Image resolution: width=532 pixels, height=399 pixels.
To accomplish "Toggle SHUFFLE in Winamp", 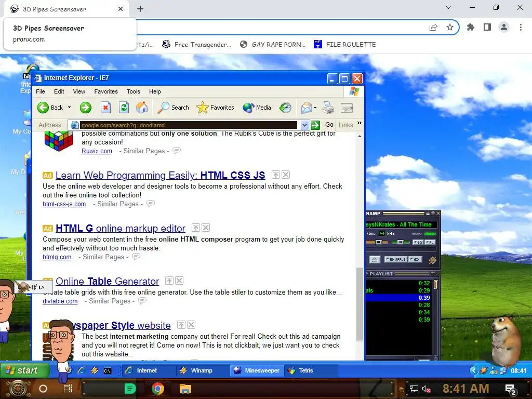I will (395, 260).
